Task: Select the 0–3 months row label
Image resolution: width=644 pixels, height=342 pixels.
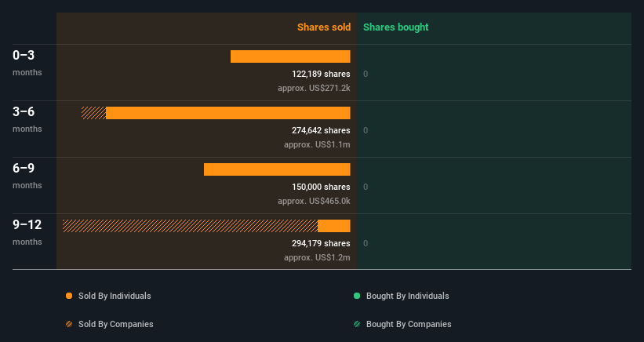Action: 27,63
